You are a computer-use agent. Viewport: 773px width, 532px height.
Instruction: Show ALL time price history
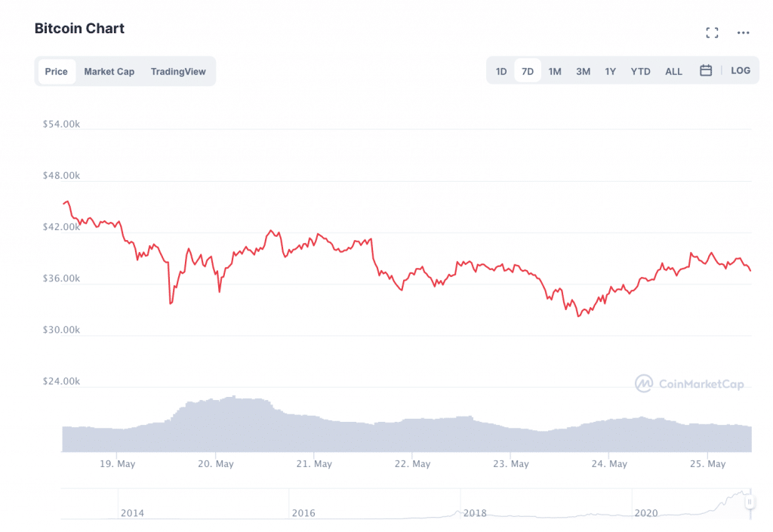pos(673,72)
